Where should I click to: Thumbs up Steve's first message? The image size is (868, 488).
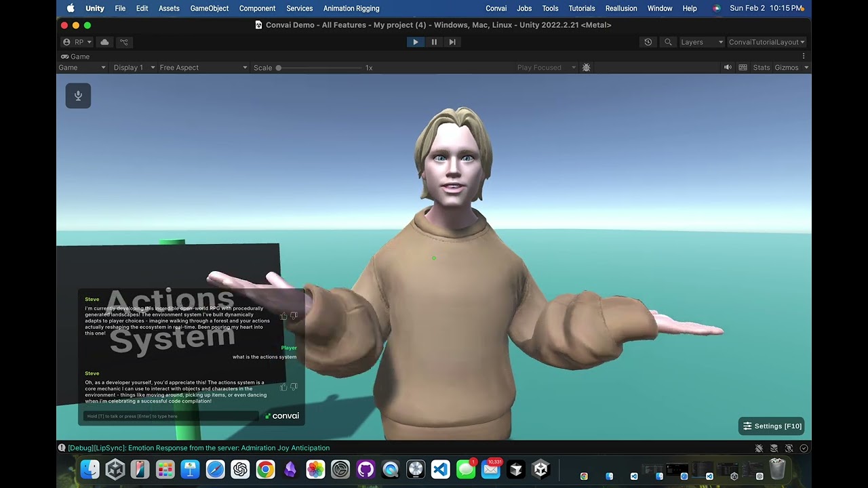[283, 317]
